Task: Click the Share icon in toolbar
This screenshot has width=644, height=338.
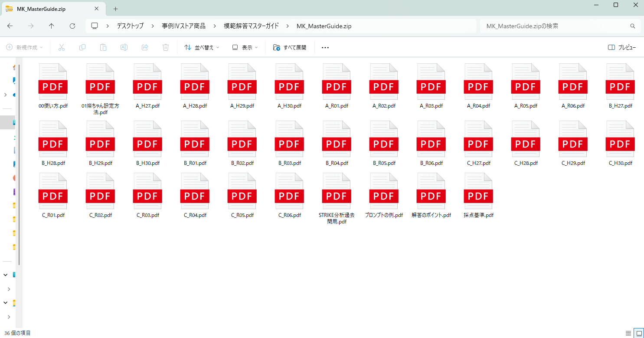Action: 145,47
